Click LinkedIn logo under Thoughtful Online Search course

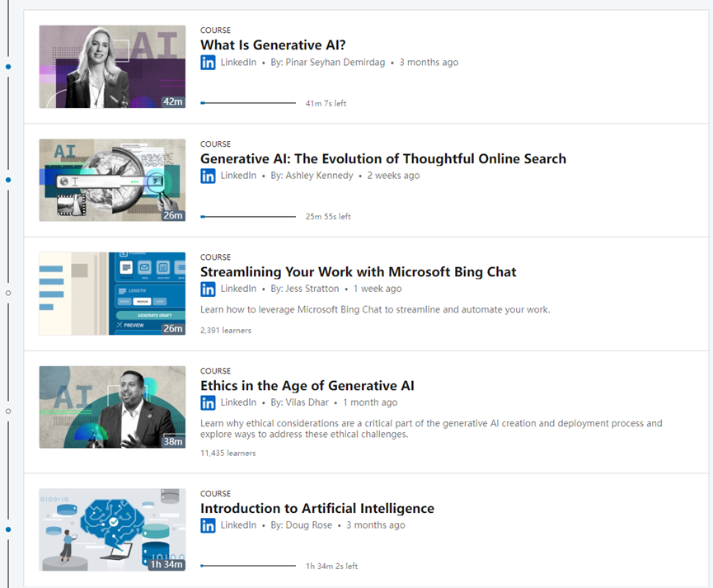[x=208, y=176]
